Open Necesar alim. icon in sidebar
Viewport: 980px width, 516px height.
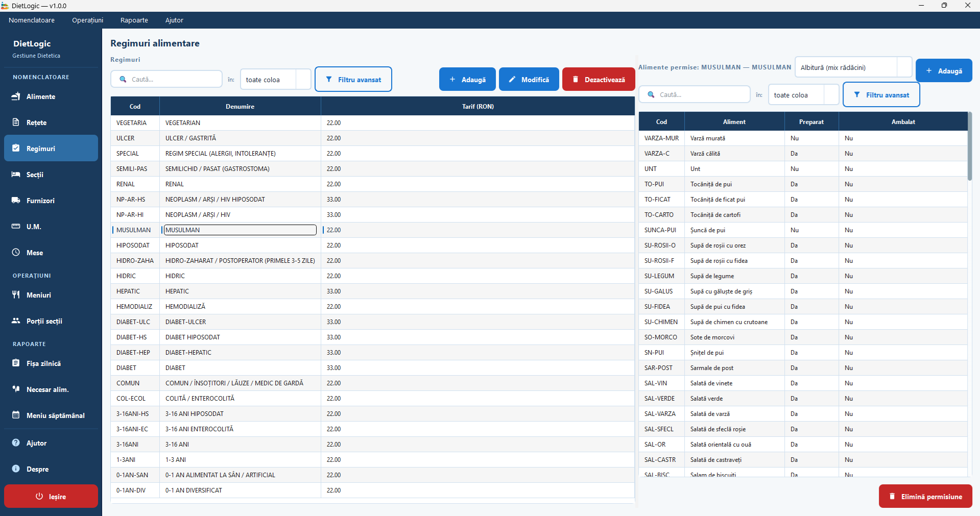[x=16, y=389]
